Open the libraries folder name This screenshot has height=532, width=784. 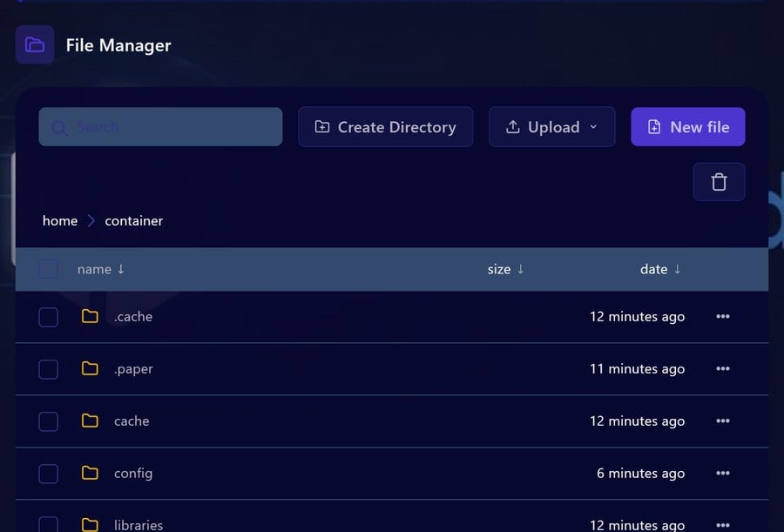coord(139,525)
